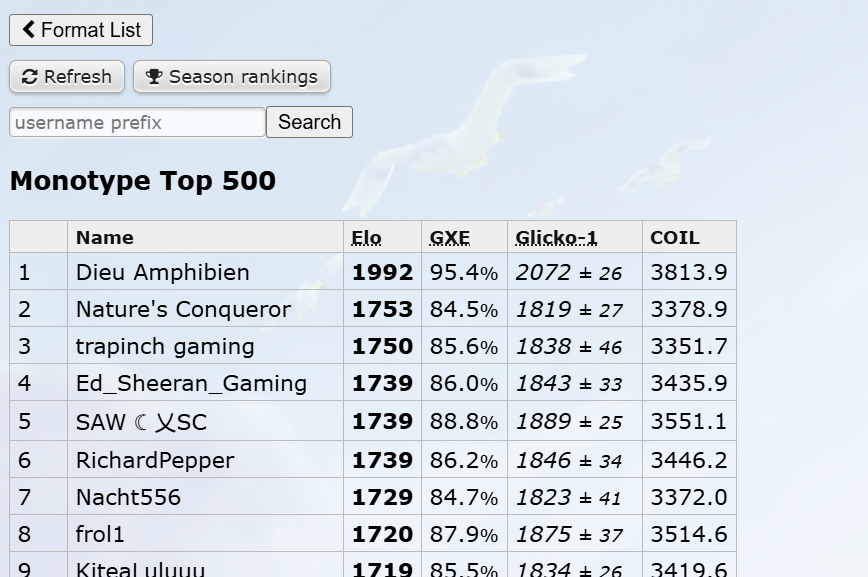Click Glicko value 1838 ± 46

pos(569,347)
